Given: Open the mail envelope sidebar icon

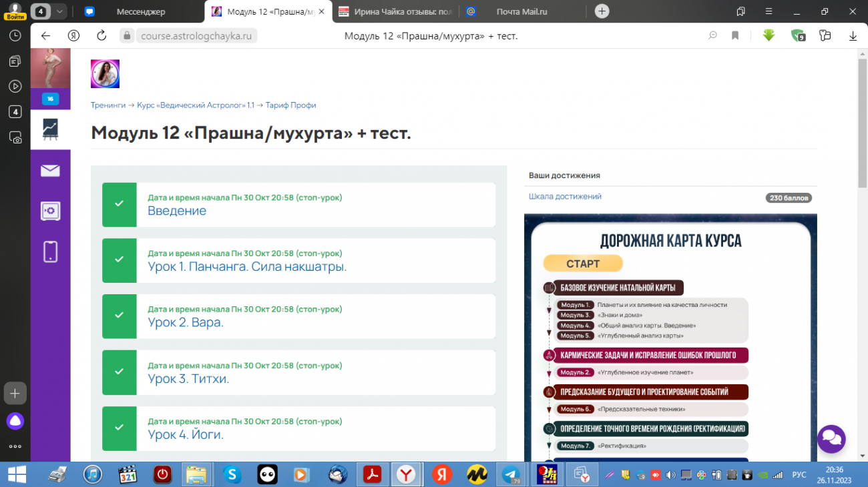Looking at the screenshot, I should (x=50, y=171).
